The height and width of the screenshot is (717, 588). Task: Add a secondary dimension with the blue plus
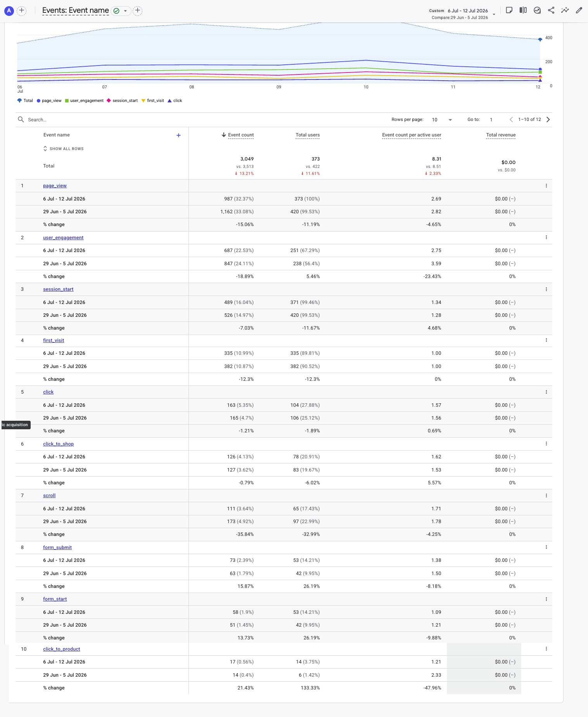tap(178, 135)
